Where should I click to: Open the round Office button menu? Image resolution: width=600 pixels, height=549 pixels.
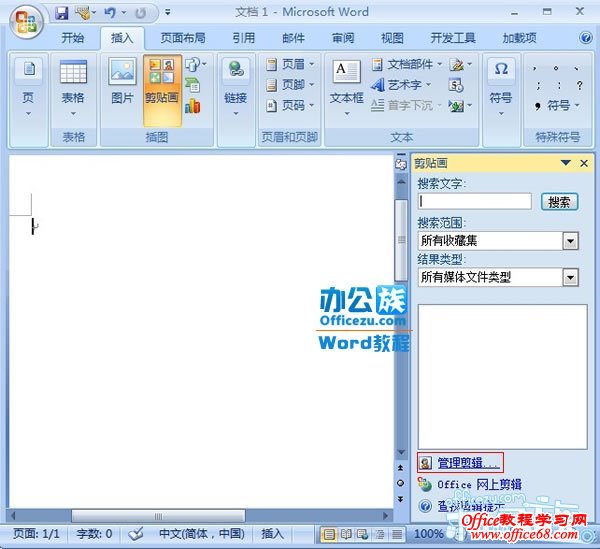pos(26,22)
